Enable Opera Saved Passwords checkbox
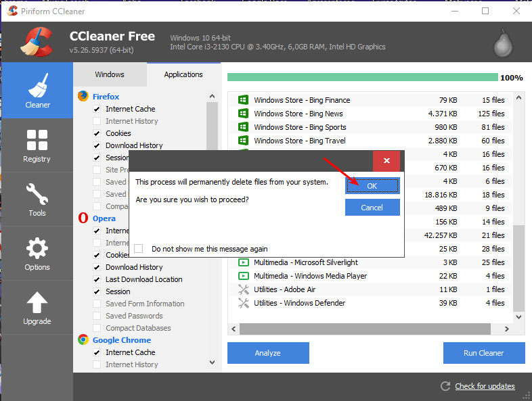 [97, 316]
